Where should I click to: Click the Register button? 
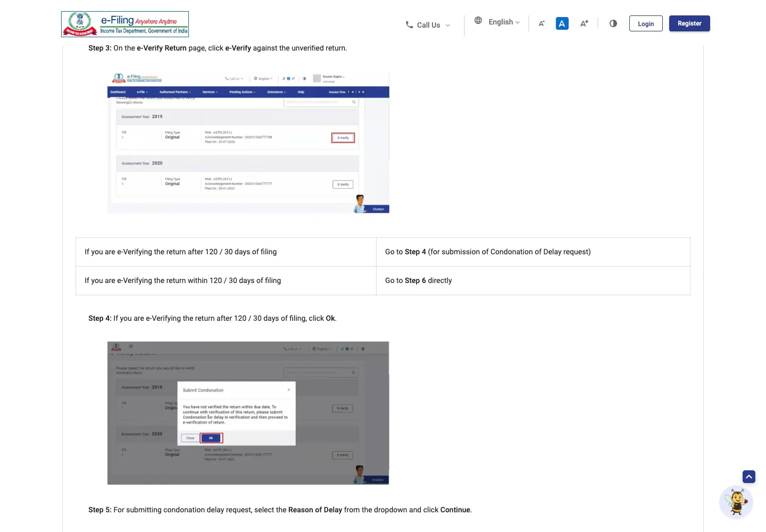689,23
